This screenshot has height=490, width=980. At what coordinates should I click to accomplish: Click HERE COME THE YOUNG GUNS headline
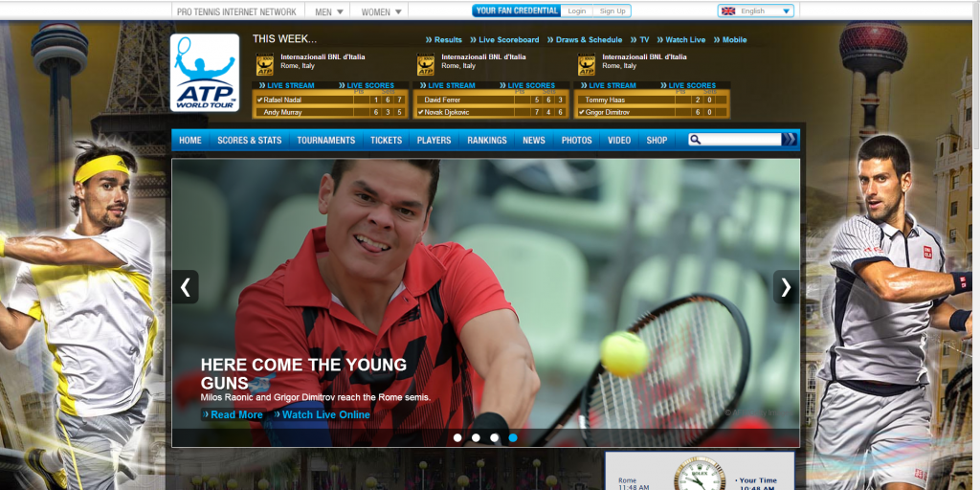coord(303,374)
